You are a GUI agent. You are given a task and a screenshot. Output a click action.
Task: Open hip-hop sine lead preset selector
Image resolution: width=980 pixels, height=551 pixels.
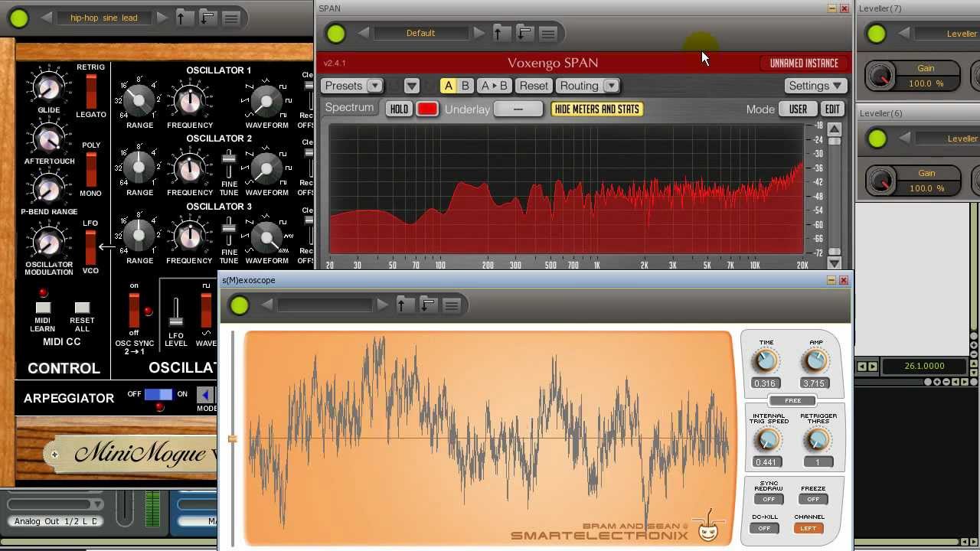point(104,18)
